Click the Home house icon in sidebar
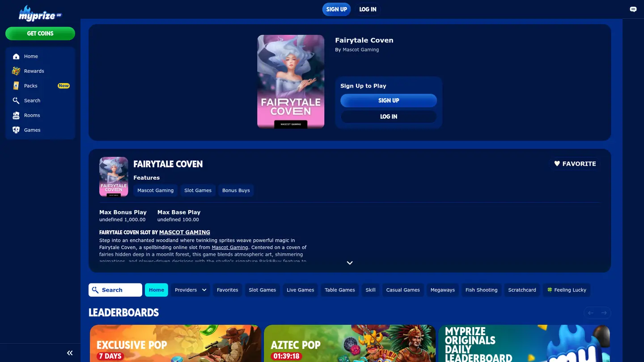Image resolution: width=644 pixels, height=362 pixels. pyautogui.click(x=16, y=56)
